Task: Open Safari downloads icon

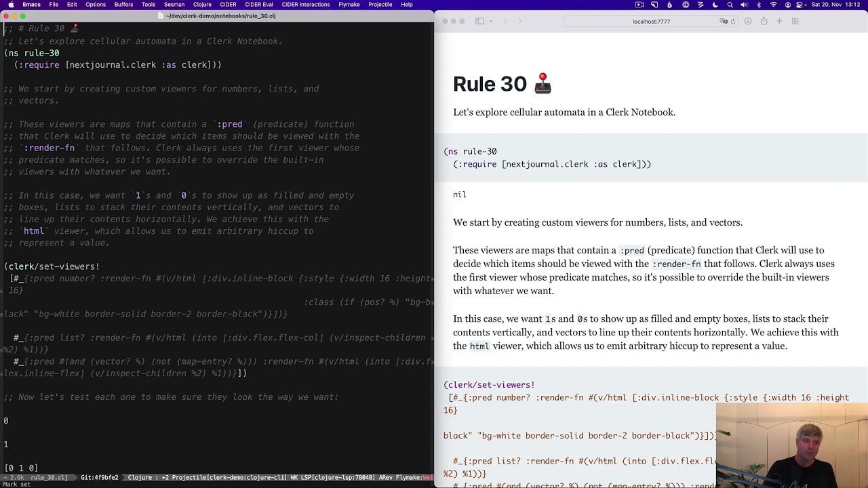Action: pyautogui.click(x=748, y=22)
